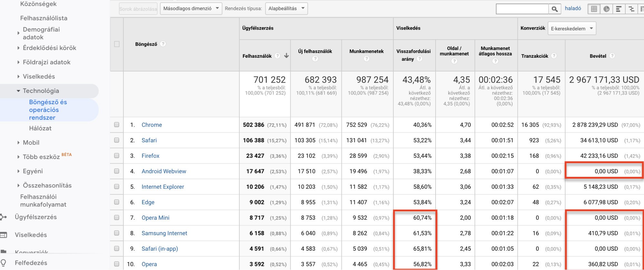Screen dimensions: 644x270
Task: Switch to data table view icon
Action: click(594, 9)
